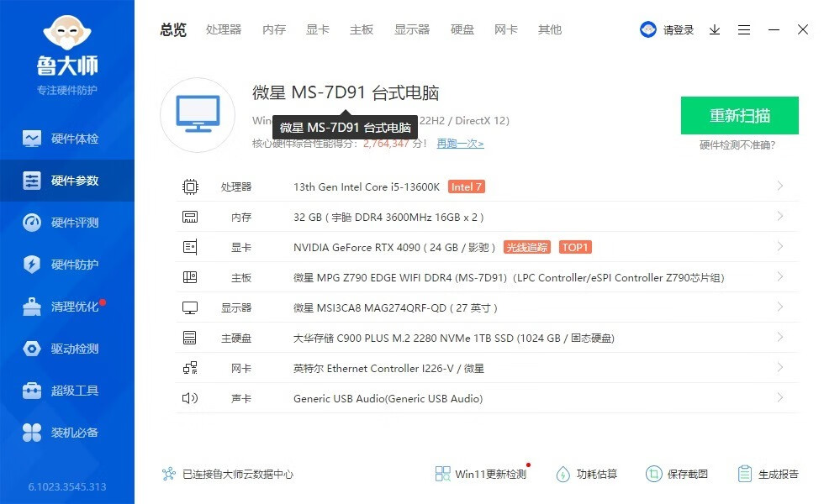Open 装机必备 apps icon

[x=32, y=433]
